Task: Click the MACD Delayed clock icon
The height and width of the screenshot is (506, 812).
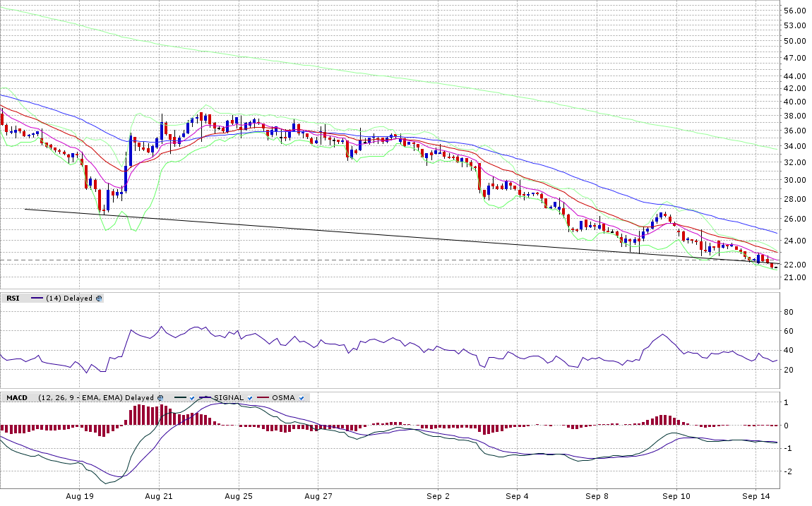Action: point(160,398)
